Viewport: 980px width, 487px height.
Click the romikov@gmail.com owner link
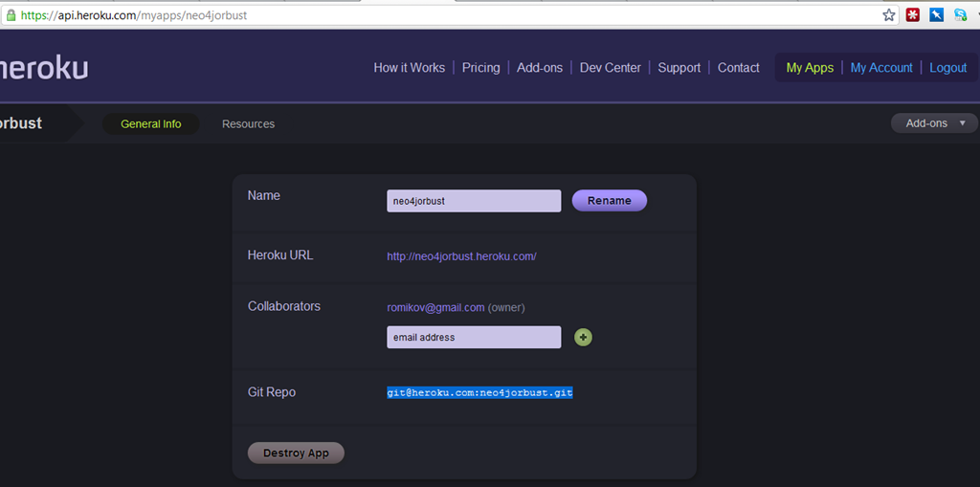click(x=435, y=308)
